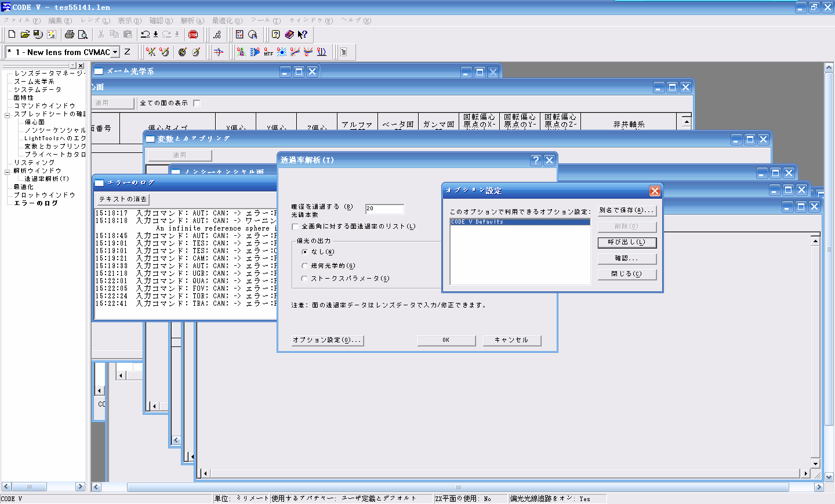Screen dimensions: 835x504
Task: Open the lens selection dropdown
Action: (x=115, y=52)
